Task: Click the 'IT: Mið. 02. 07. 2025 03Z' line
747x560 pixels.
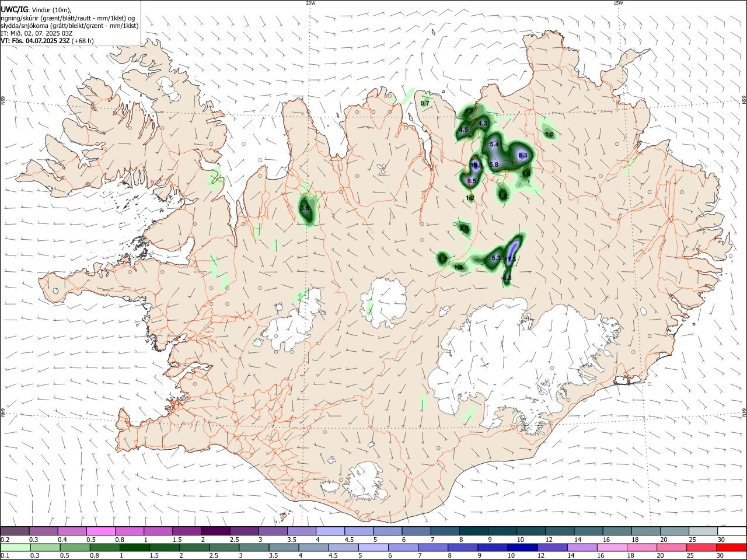Action: 37,33
